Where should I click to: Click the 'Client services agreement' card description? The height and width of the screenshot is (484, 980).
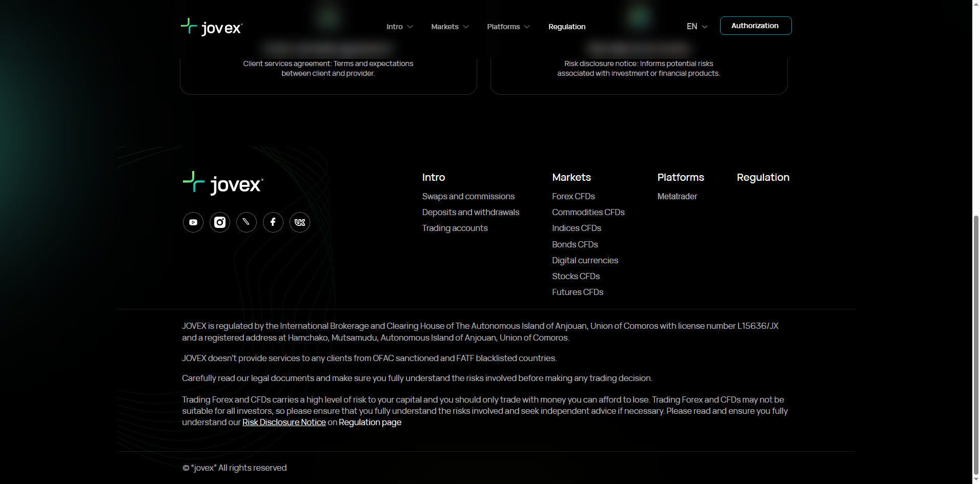pyautogui.click(x=328, y=69)
